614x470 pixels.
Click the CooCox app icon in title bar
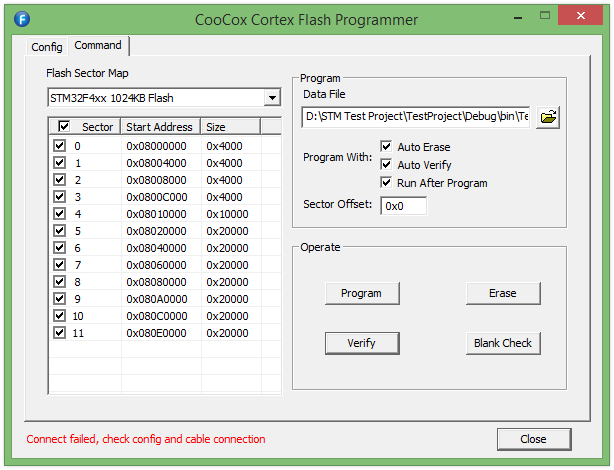[x=22, y=19]
